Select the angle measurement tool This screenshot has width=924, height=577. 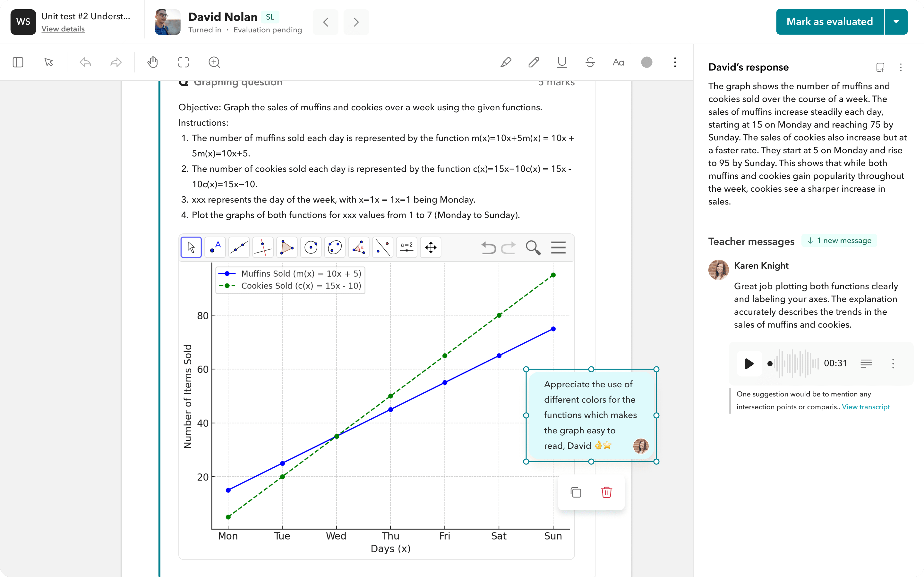(358, 247)
